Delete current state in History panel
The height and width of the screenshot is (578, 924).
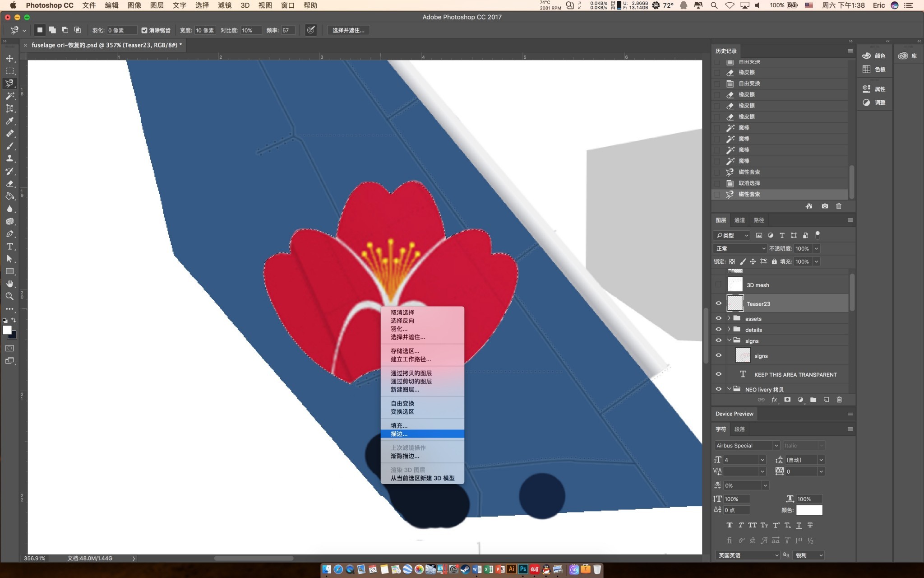(839, 206)
